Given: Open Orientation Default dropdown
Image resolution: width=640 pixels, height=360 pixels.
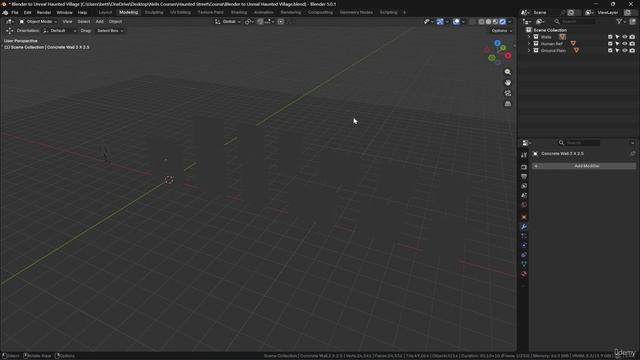Looking at the screenshot, I should [x=60, y=31].
